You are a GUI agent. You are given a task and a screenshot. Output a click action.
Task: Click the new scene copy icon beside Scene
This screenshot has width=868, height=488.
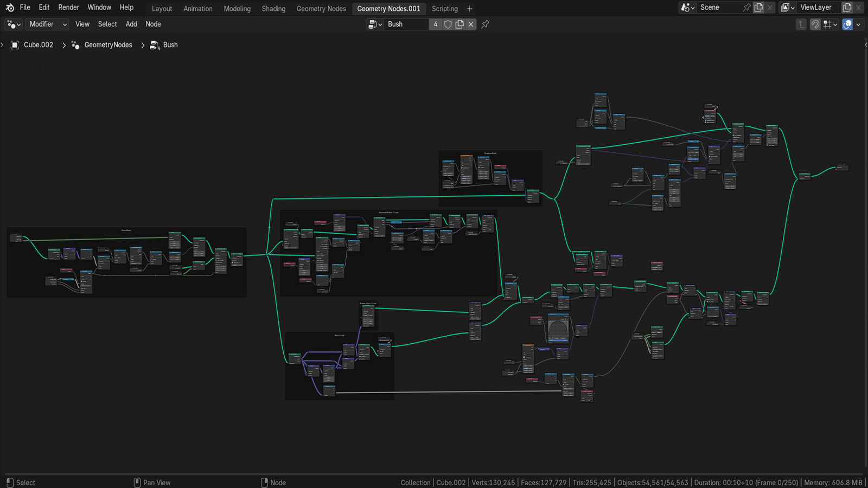click(x=758, y=7)
